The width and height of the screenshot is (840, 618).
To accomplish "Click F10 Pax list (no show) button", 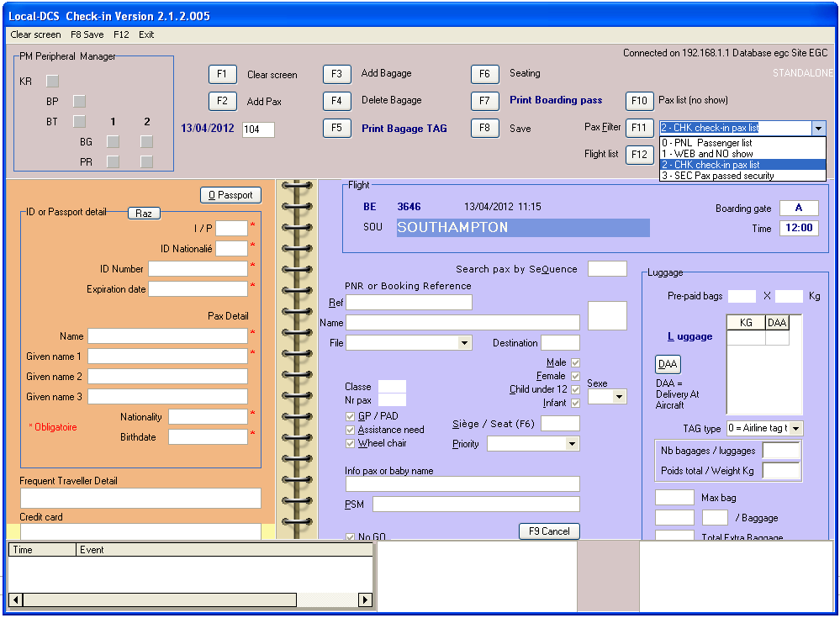I will pyautogui.click(x=639, y=101).
